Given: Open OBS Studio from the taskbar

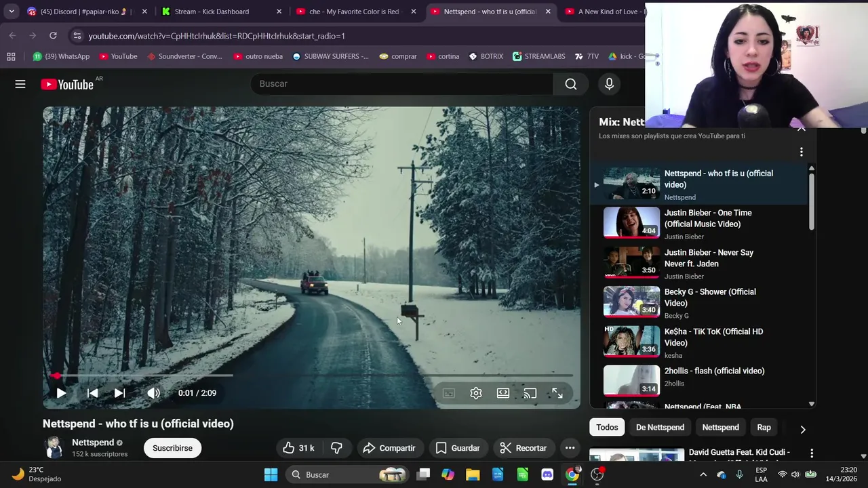Looking at the screenshot, I should [597, 474].
